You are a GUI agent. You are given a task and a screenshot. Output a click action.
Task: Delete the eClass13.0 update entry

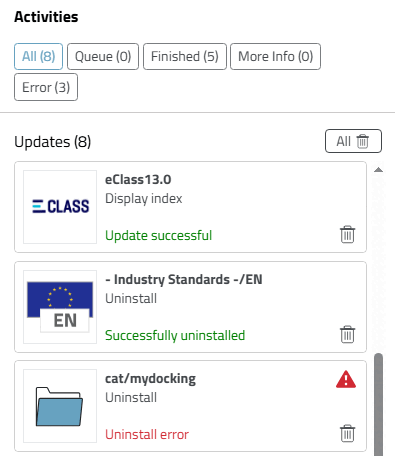click(x=347, y=235)
